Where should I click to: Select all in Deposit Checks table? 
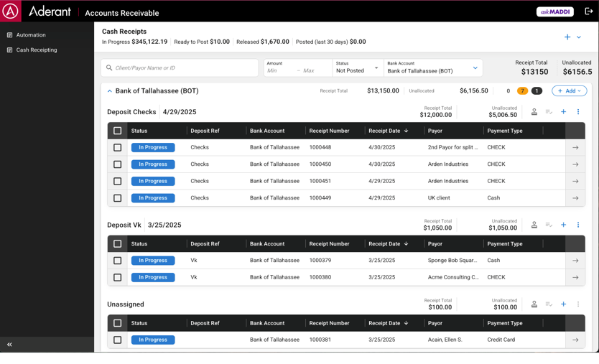point(117,131)
